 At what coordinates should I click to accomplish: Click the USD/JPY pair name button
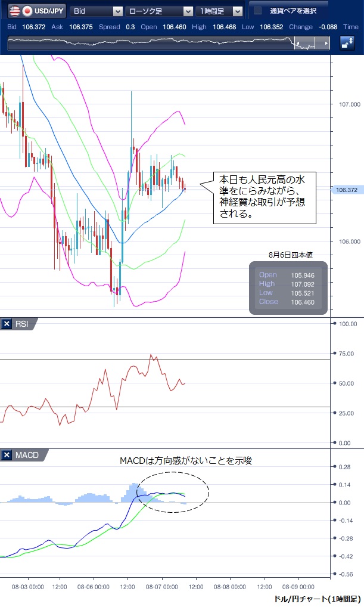click(49, 11)
